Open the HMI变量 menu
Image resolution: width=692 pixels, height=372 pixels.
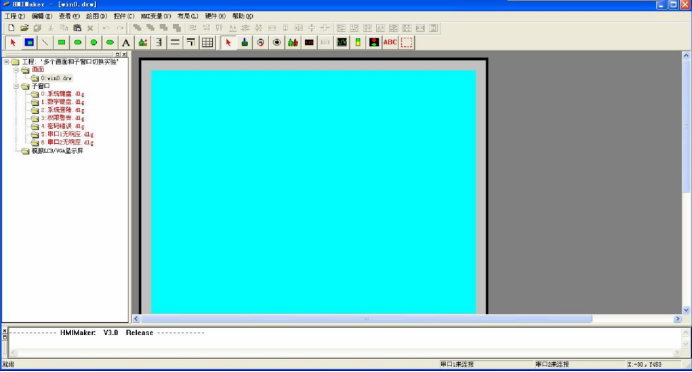coord(156,16)
